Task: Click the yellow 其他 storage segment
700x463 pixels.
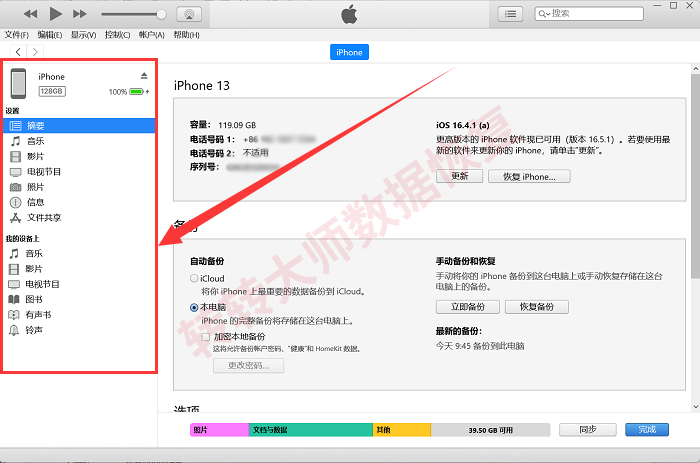Action: pos(402,430)
